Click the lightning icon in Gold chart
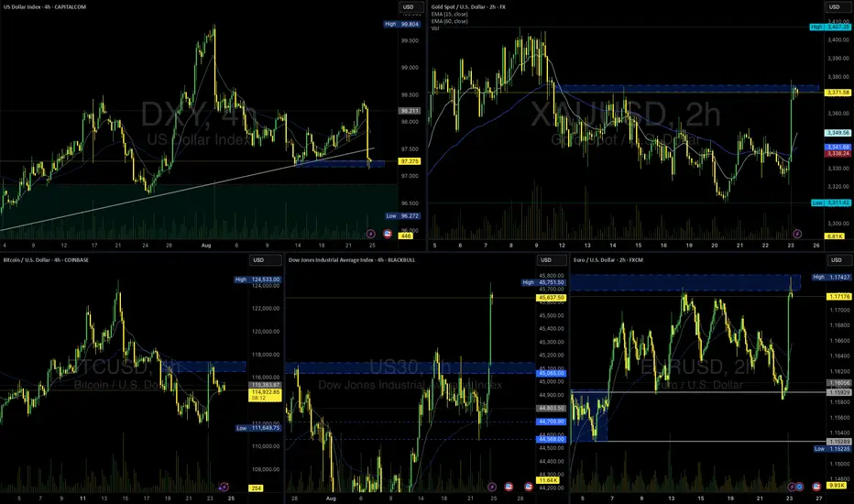Image resolution: width=854 pixels, height=504 pixels. click(797, 234)
